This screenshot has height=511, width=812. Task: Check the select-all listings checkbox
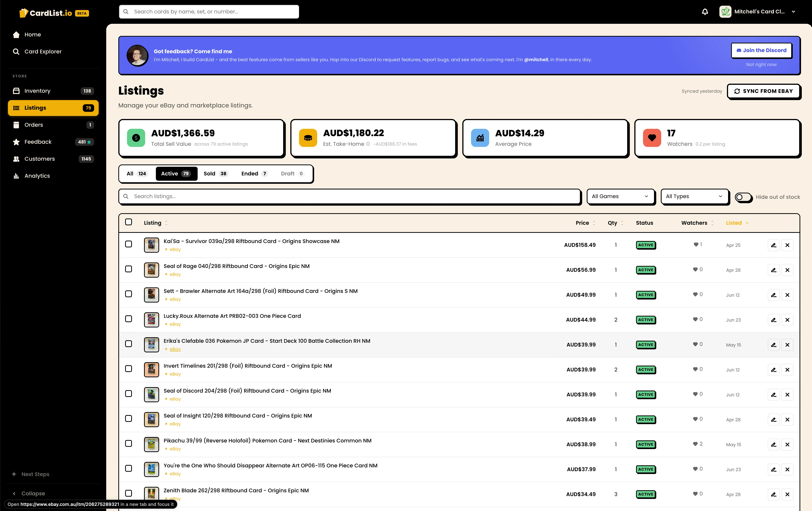click(x=129, y=222)
